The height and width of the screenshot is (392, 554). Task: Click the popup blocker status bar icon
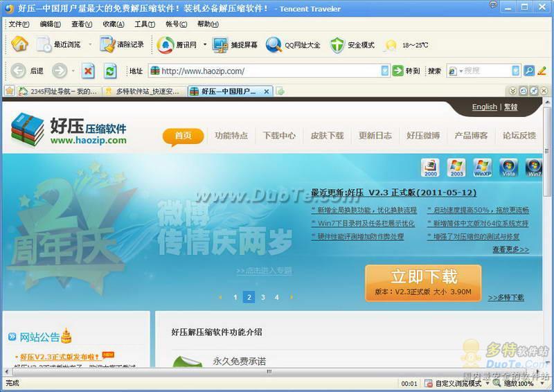point(428,383)
